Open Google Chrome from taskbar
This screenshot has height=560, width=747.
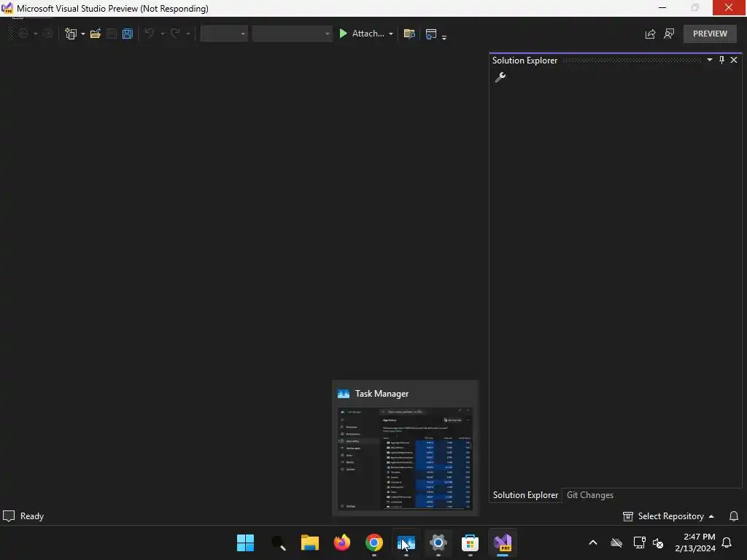374,542
